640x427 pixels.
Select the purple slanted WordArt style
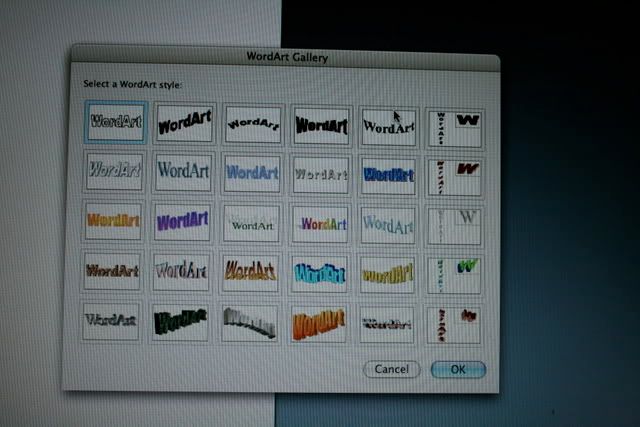click(x=182, y=222)
